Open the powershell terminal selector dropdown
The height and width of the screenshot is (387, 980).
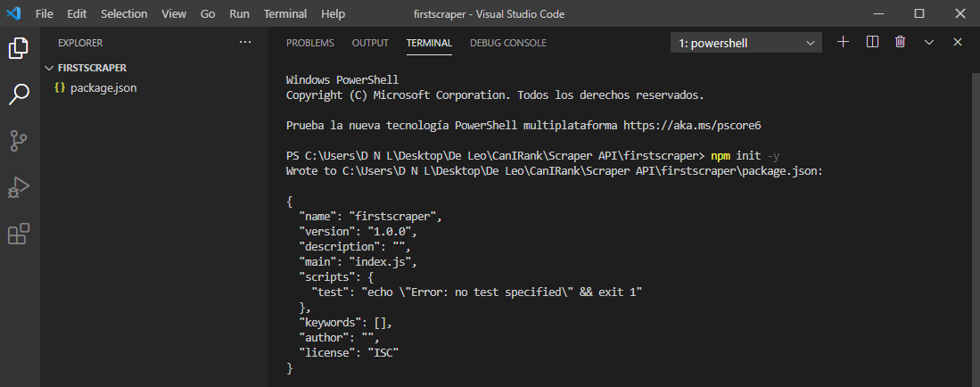point(745,43)
